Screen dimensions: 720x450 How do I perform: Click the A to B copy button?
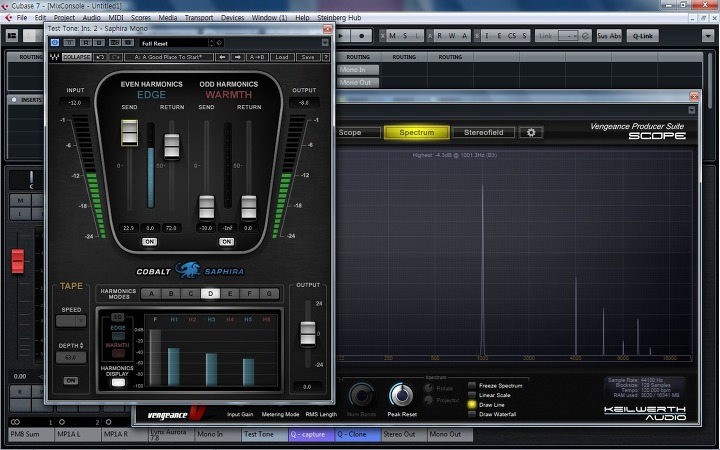coord(257,57)
